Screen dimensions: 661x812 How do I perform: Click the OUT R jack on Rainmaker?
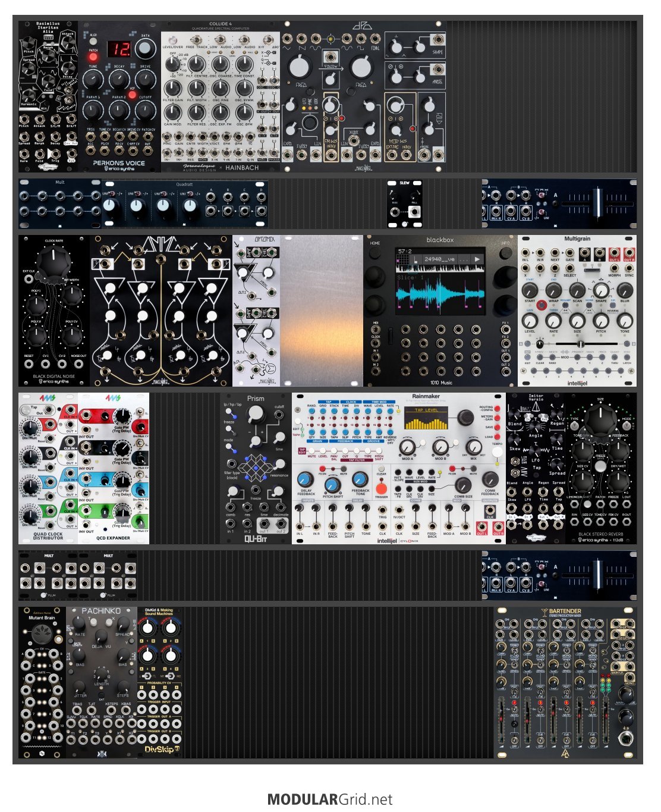tap(498, 526)
